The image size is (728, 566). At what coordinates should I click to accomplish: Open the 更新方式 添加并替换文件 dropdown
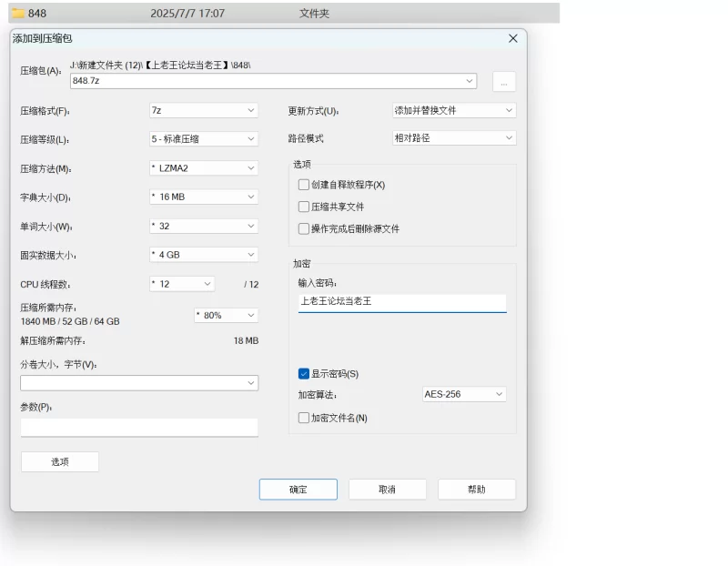point(454,110)
